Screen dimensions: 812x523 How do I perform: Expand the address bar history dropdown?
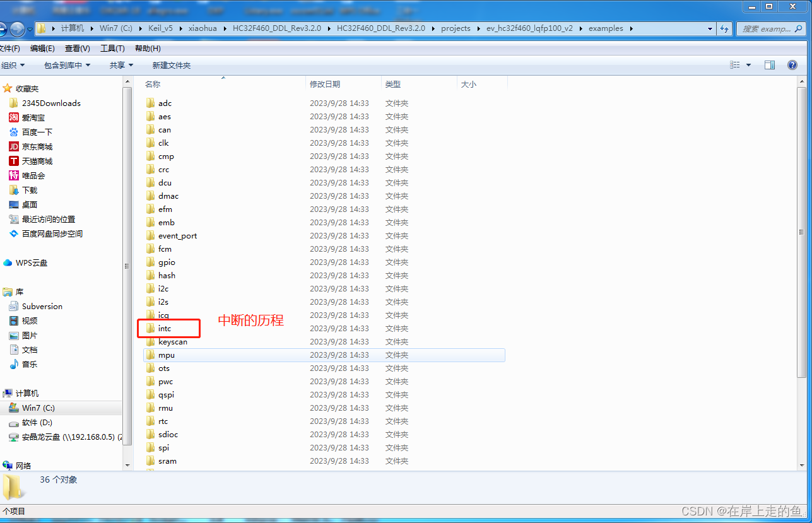710,28
